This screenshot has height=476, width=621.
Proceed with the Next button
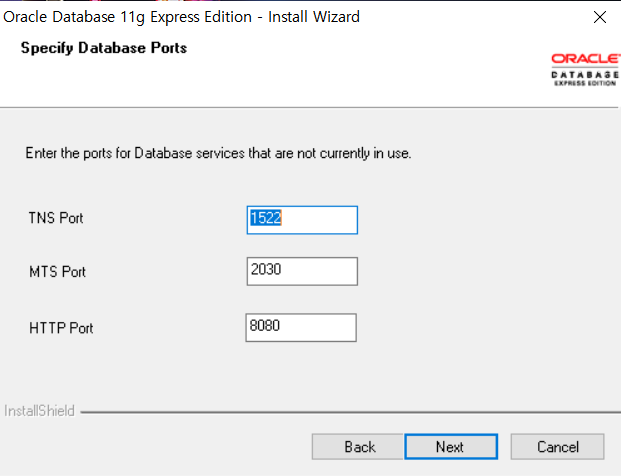(451, 447)
